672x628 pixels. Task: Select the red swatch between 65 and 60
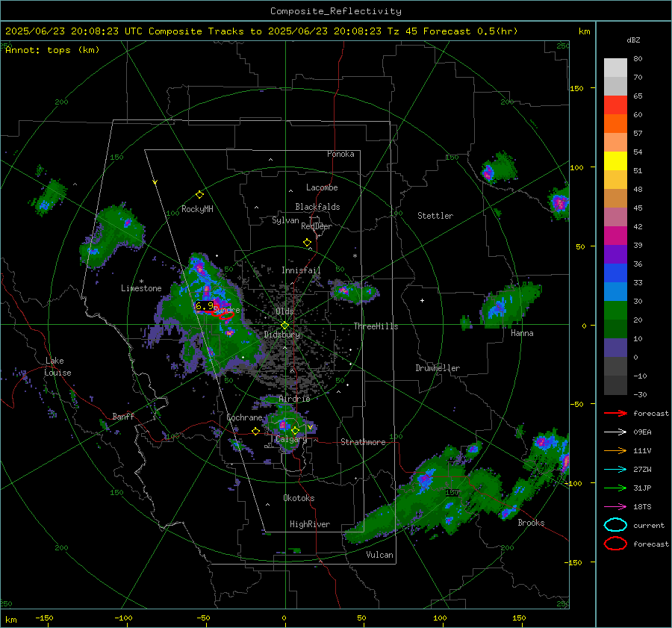pos(615,105)
